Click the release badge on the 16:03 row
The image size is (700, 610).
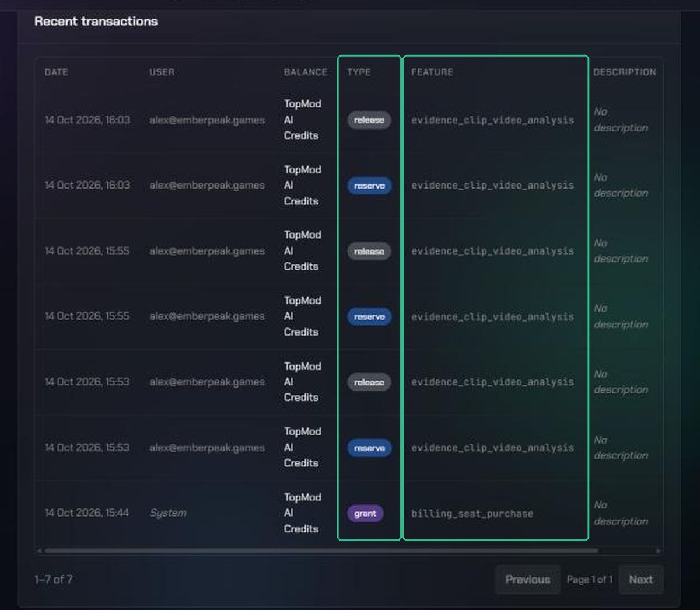coord(369,120)
